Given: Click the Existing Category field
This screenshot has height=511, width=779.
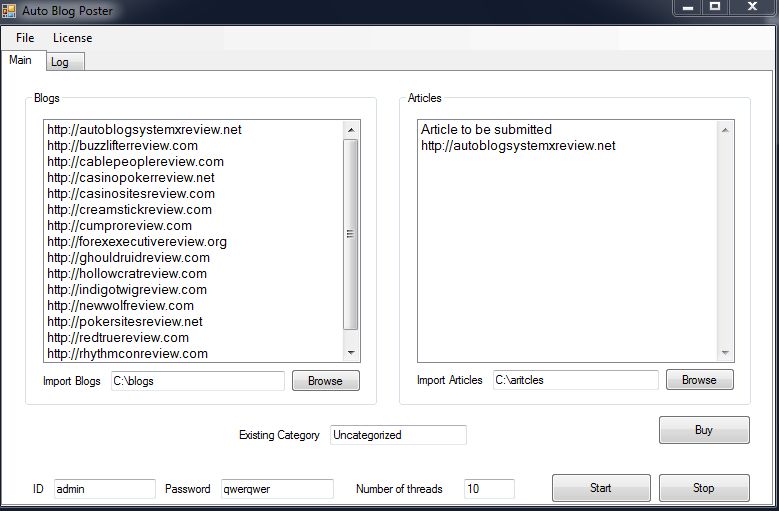Looking at the screenshot, I should click(x=398, y=435).
